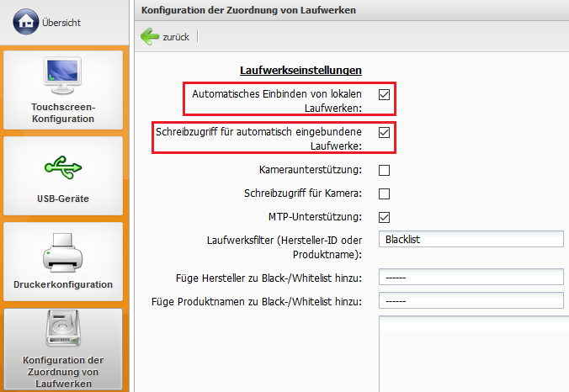Switch to the Druckerkonfiguration label
569x392 pixels.
coord(63,284)
